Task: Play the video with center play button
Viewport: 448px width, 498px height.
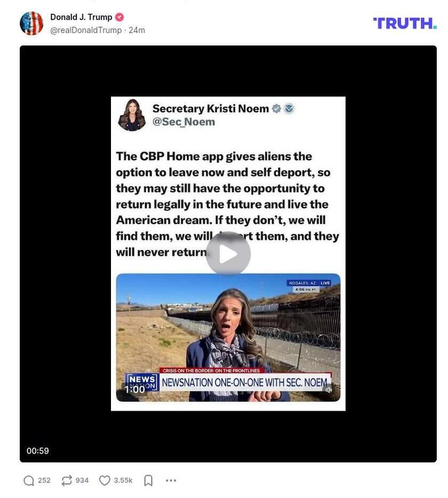Action: [228, 253]
